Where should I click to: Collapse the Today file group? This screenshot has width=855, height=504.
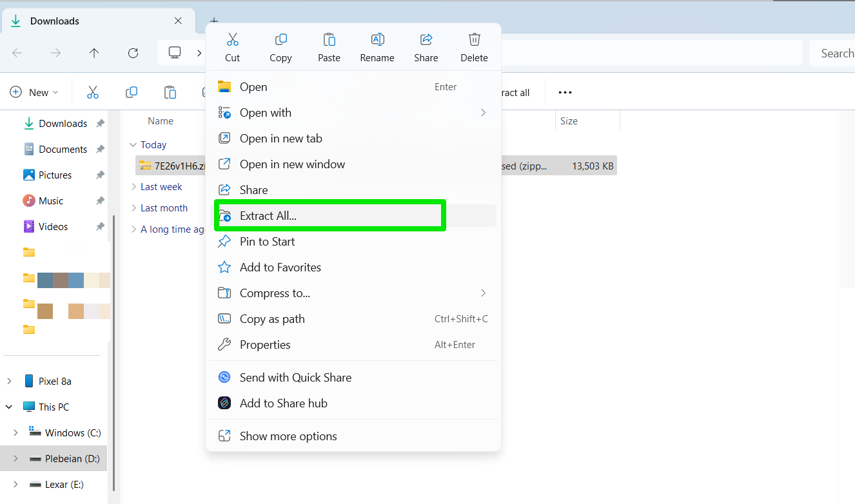(133, 145)
